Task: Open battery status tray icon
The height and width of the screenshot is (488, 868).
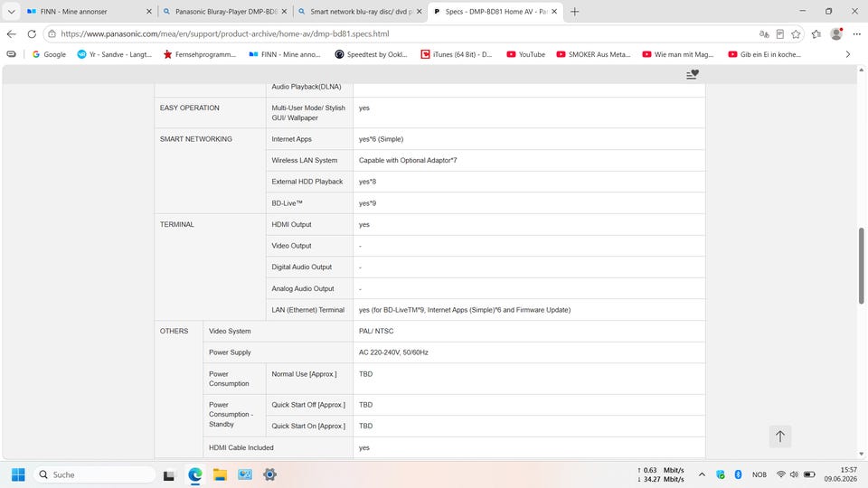Action: click(809, 474)
